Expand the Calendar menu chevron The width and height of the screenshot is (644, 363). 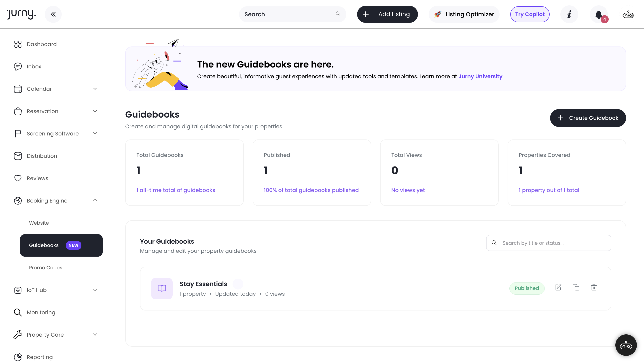pyautogui.click(x=95, y=89)
